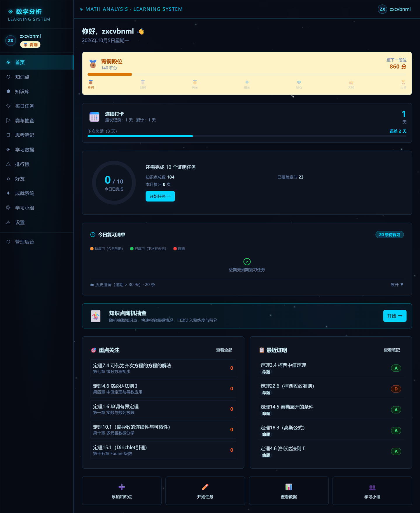
Task: Click the clown icon beside 知识点随机抽查
Action: [x=96, y=316]
